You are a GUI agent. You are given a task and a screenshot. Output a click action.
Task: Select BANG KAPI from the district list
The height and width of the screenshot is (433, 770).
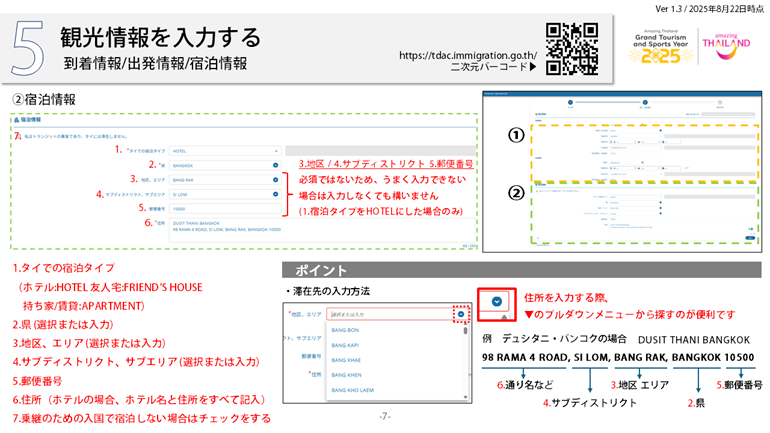(x=345, y=345)
